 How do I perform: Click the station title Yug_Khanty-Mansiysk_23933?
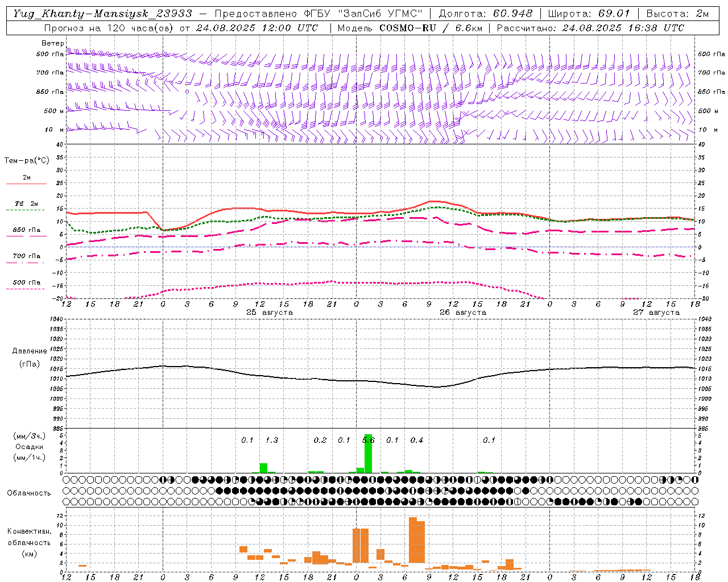[103, 14]
